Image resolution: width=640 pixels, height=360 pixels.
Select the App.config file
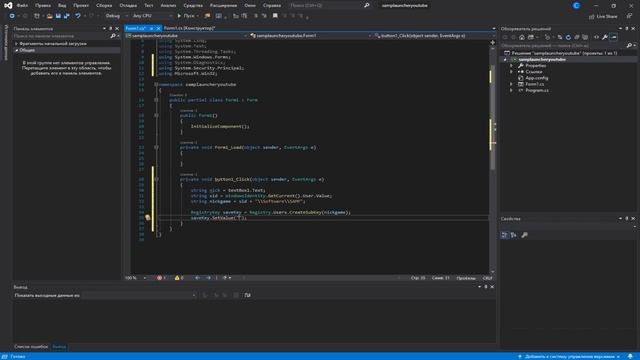pyautogui.click(x=536, y=78)
